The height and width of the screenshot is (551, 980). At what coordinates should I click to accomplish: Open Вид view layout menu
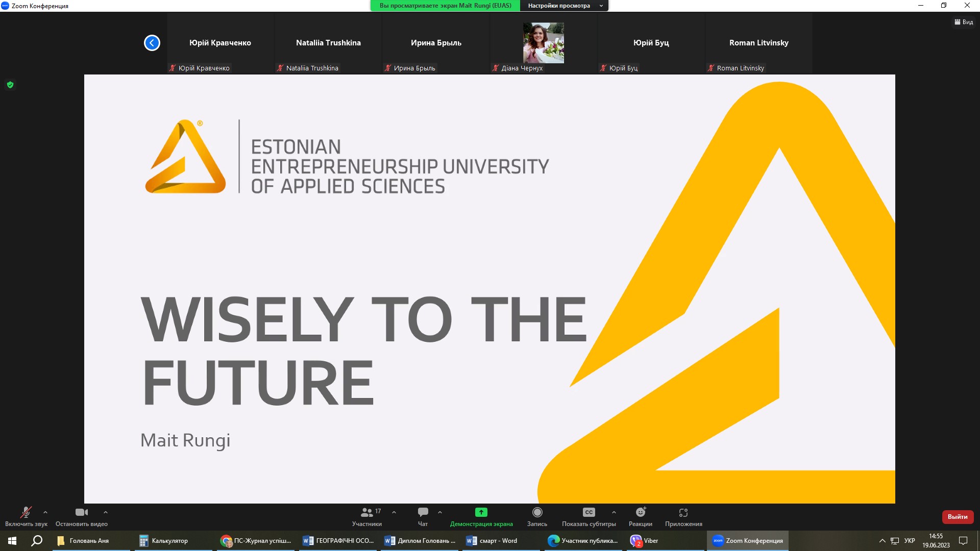(x=964, y=22)
